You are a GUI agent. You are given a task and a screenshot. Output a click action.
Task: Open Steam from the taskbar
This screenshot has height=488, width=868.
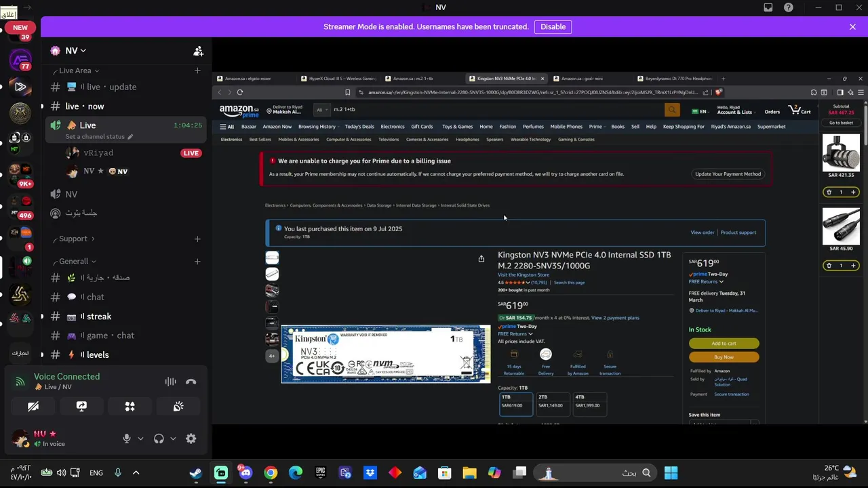[196, 473]
